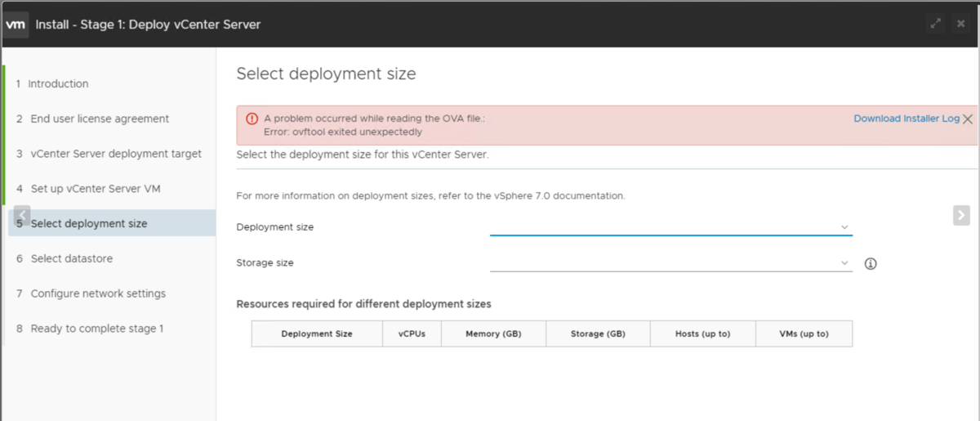This screenshot has height=421, width=980.
Task: Open Configure network settings step
Action: click(x=91, y=293)
